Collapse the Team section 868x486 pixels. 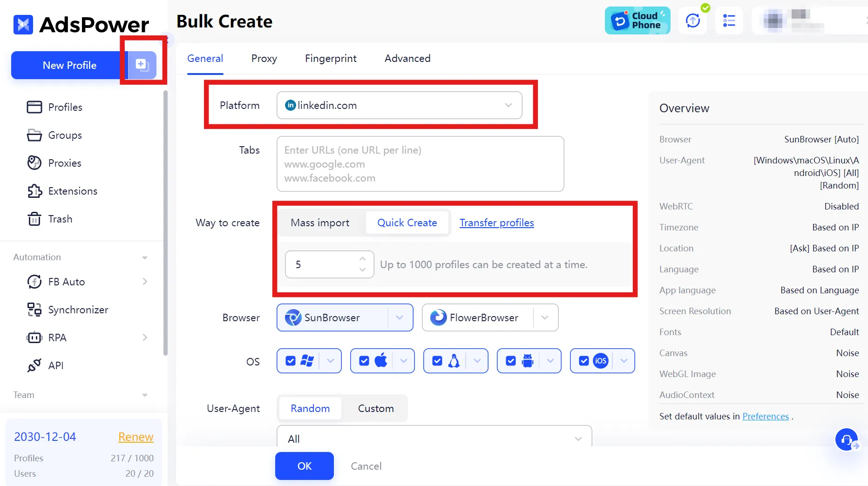click(x=145, y=395)
